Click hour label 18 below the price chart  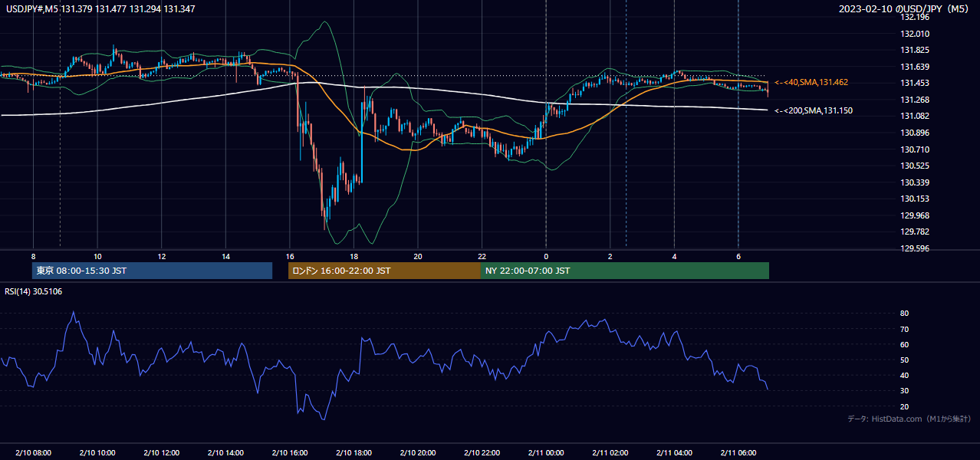[354, 256]
